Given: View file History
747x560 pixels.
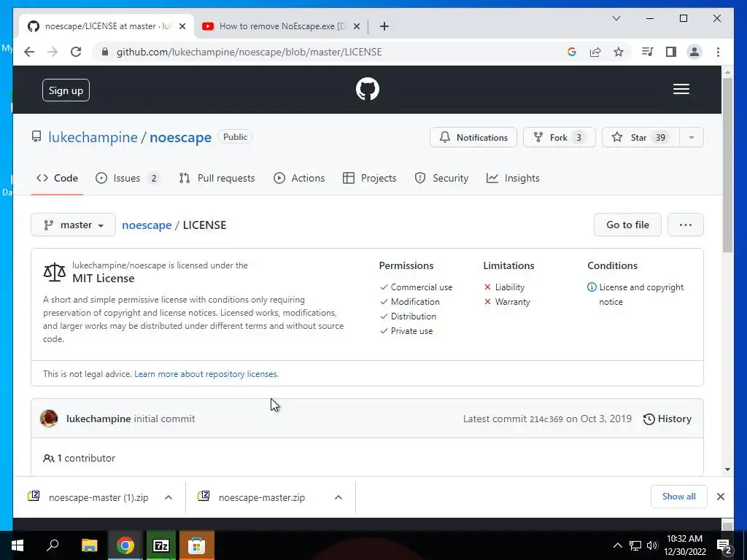Looking at the screenshot, I should tap(667, 419).
